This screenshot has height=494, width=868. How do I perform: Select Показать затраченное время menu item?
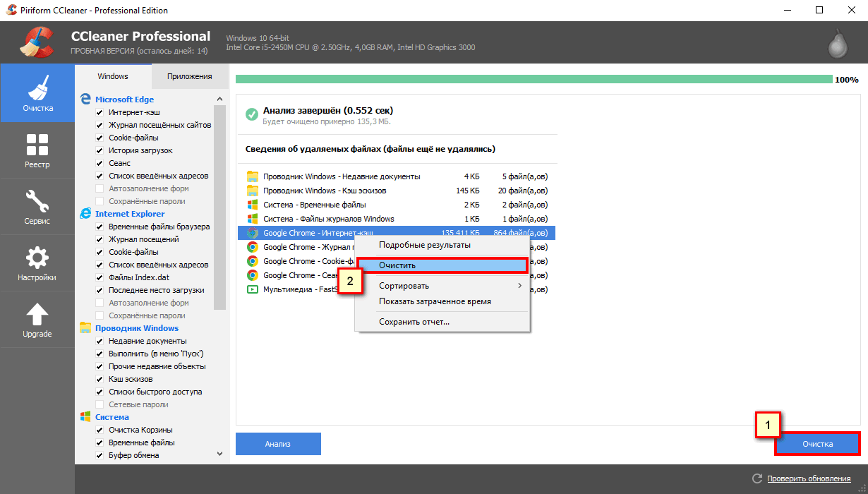(x=444, y=301)
